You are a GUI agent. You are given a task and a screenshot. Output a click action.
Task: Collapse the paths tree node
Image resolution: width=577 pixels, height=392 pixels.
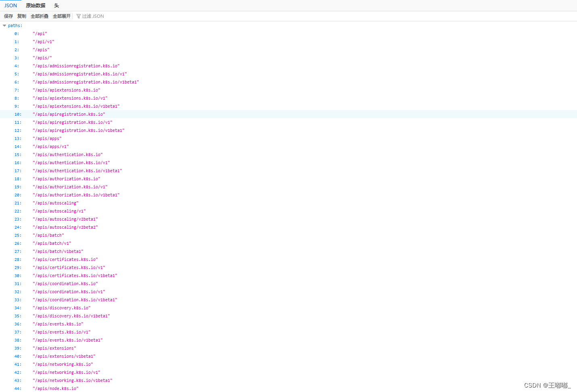(4, 25)
